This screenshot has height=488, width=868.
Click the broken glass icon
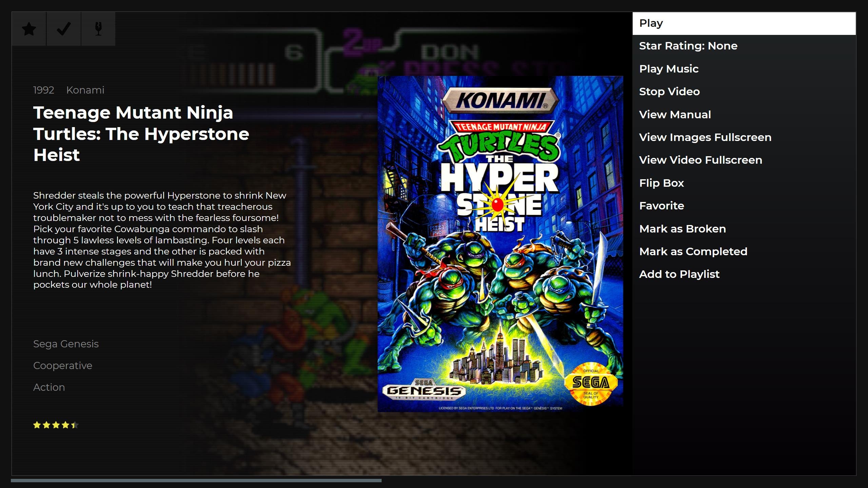98,29
